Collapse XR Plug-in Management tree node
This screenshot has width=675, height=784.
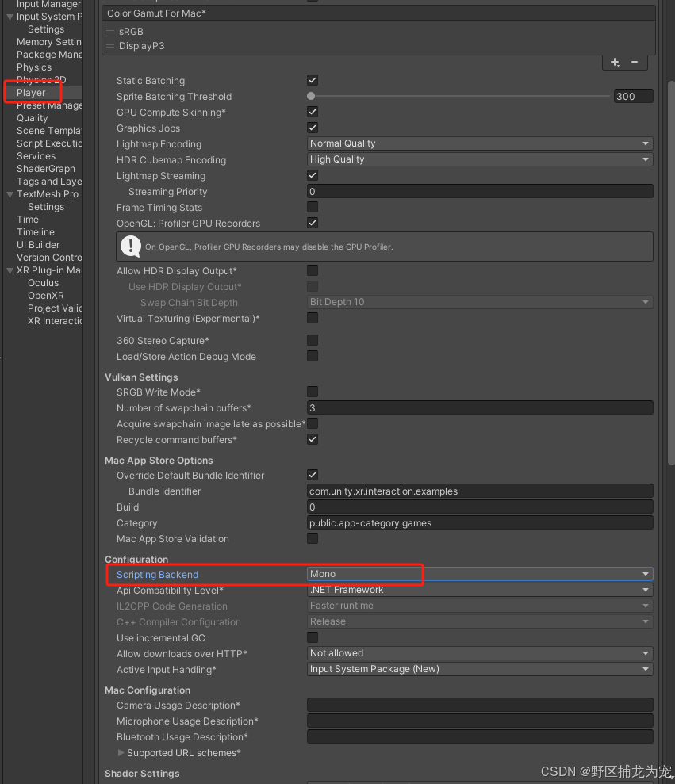click(x=10, y=270)
